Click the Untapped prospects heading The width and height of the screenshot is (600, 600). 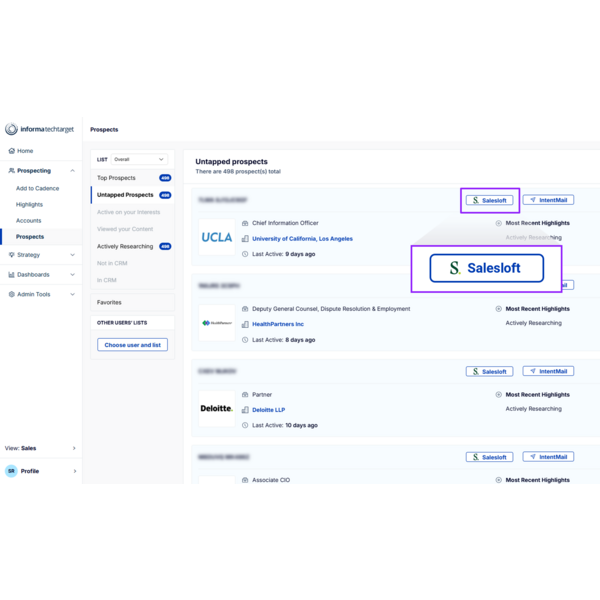232,161
